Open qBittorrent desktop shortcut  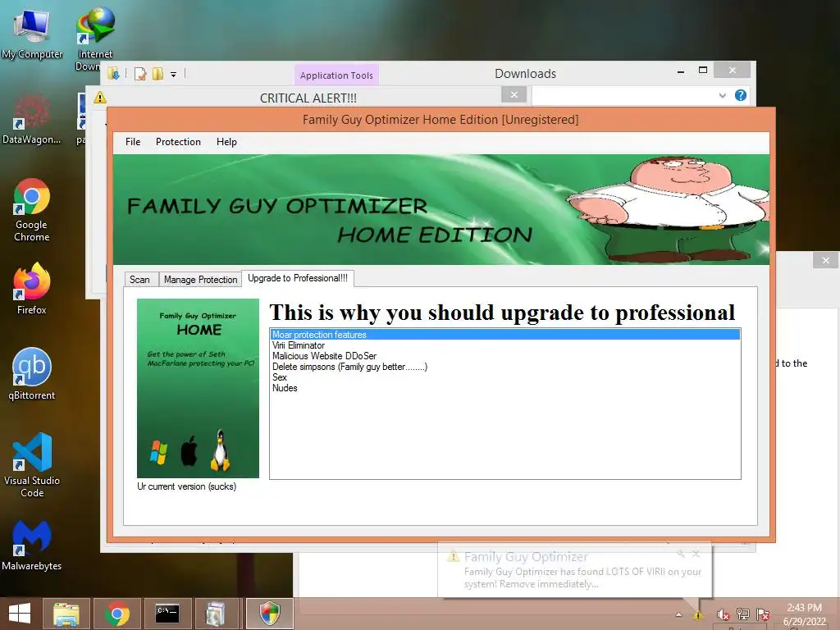point(32,373)
